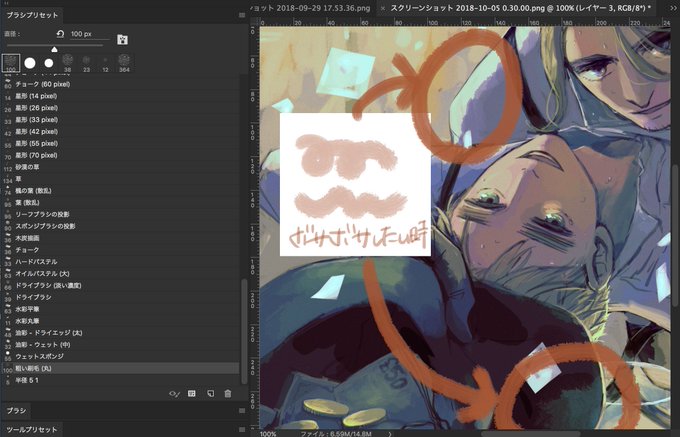
Task: Select the larger hard round recent brush
Action: pyautogui.click(x=30, y=63)
